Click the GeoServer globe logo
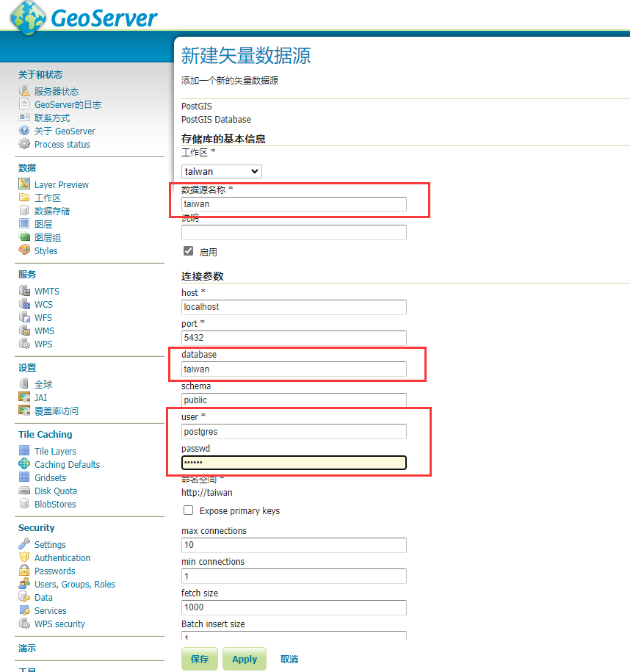This screenshot has width=630, height=672. pyautogui.click(x=29, y=18)
